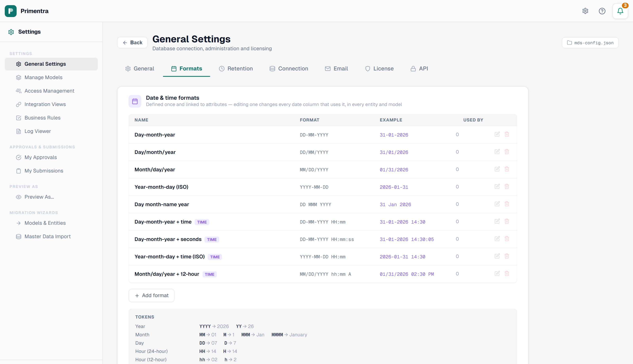
Task: Click the example 01/31/2026 02:30 PM
Action: (x=407, y=274)
